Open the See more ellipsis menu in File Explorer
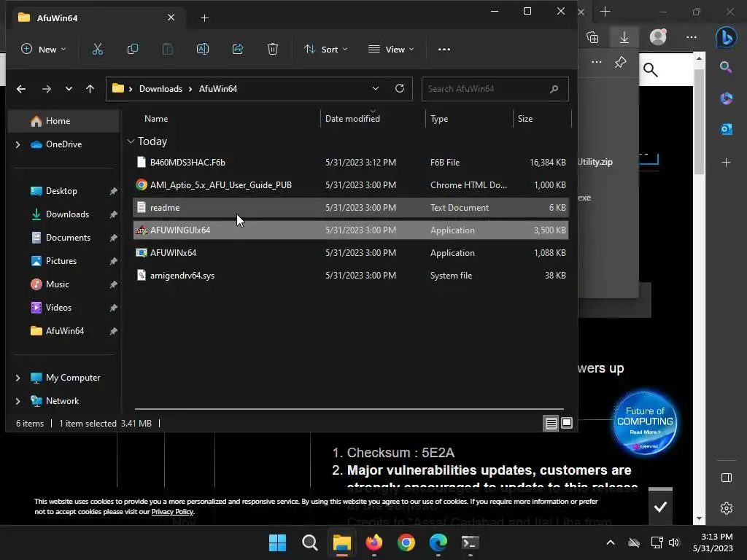 click(444, 49)
